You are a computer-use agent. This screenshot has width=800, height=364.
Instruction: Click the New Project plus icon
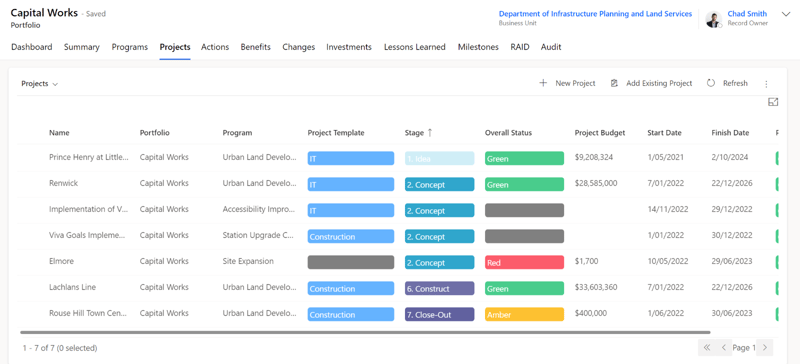(543, 83)
